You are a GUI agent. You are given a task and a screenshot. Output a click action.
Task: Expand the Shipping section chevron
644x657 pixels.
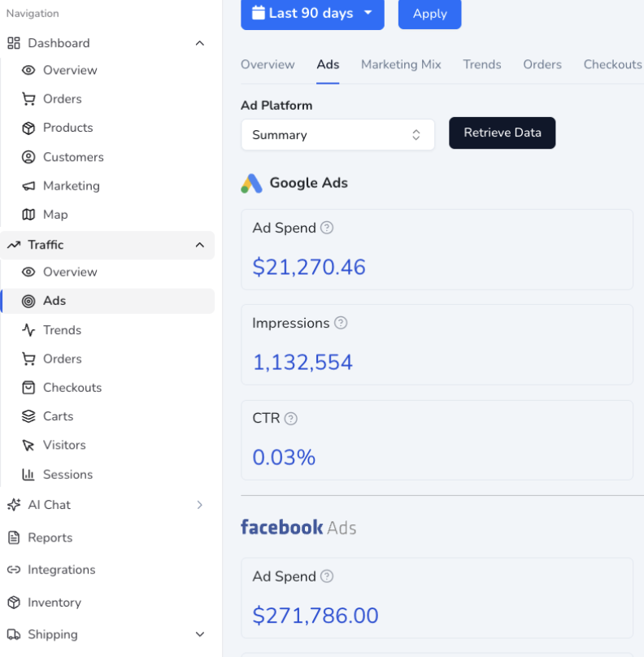pos(200,634)
